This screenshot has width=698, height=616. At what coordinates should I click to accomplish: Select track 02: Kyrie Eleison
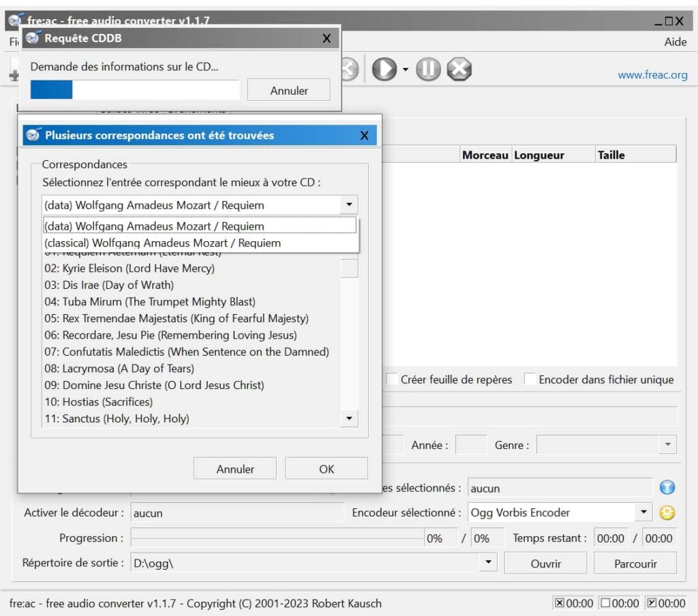click(192, 268)
